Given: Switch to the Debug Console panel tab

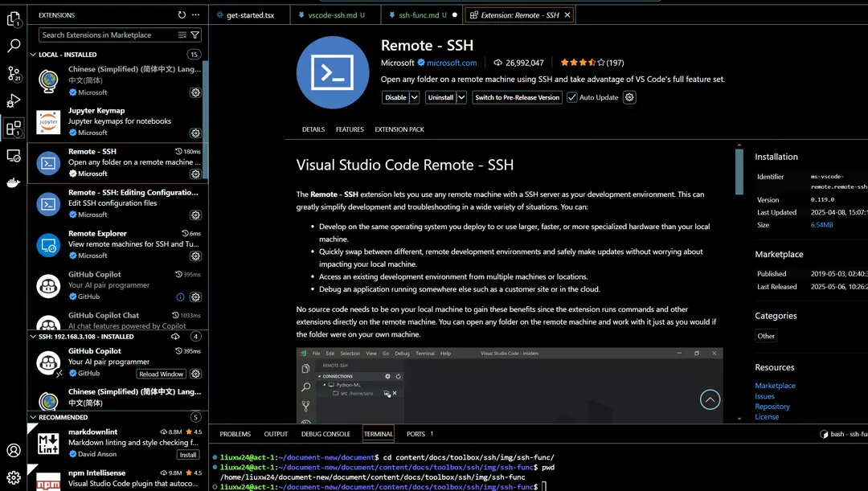Looking at the screenshot, I should coord(325,434).
